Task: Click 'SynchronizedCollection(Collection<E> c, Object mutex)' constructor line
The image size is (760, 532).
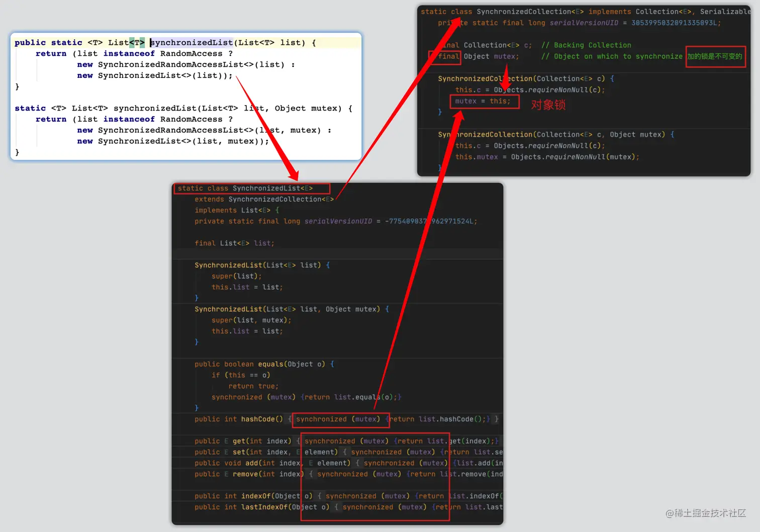Action: 556,135
